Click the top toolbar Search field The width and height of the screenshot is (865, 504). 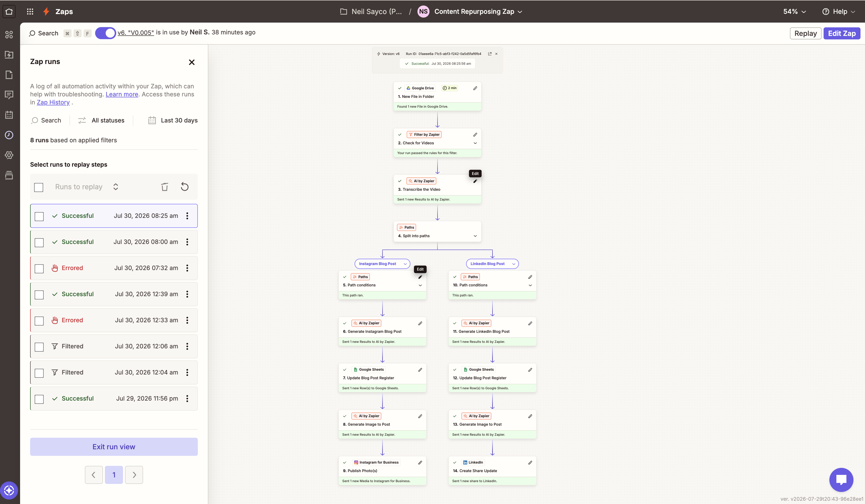click(x=44, y=33)
